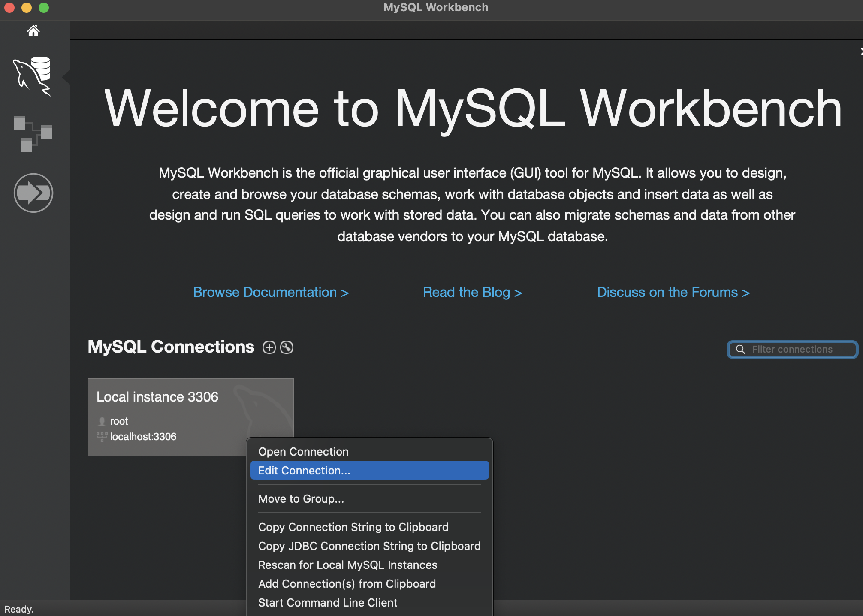
Task: Open the Browse Documentation link
Action: (x=271, y=292)
